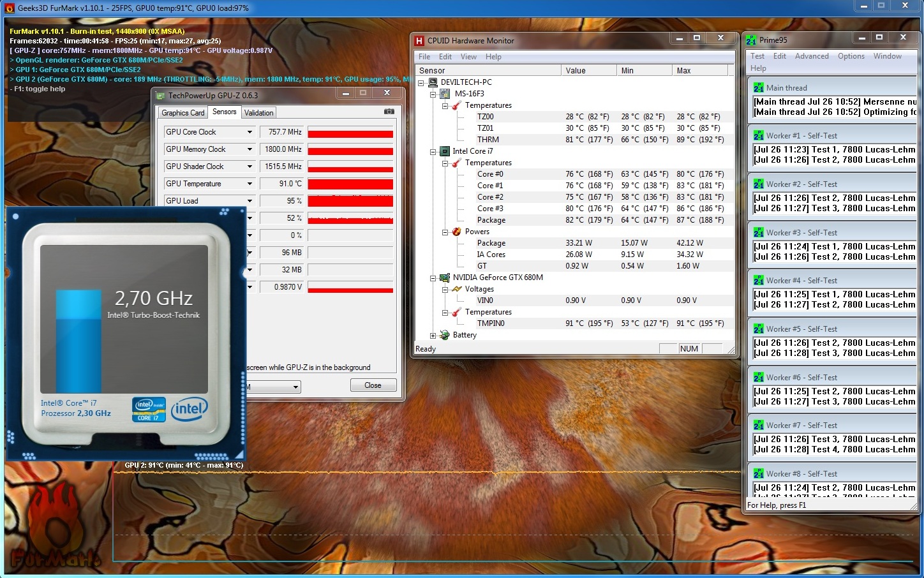924x578 pixels.
Task: Click the Min column header
Action: click(645, 71)
